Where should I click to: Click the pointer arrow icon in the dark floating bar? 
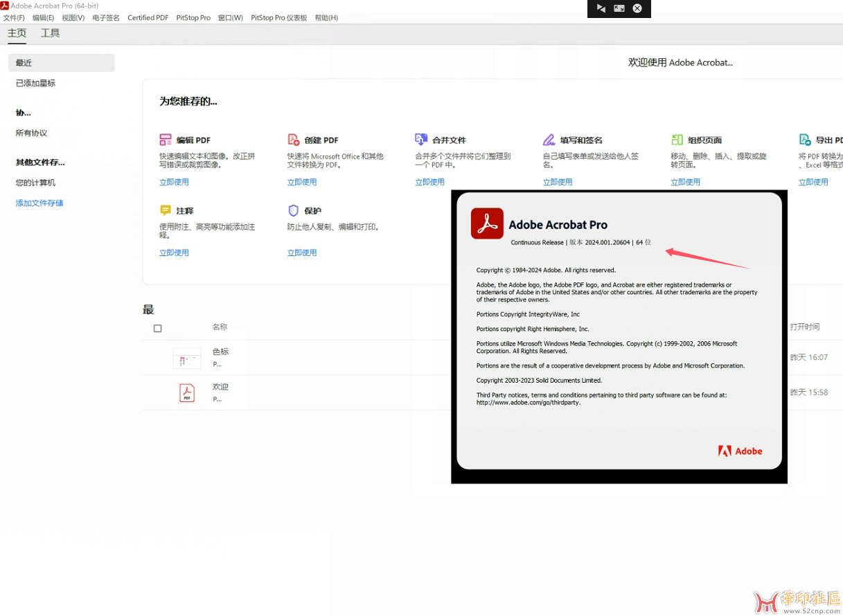[x=601, y=8]
